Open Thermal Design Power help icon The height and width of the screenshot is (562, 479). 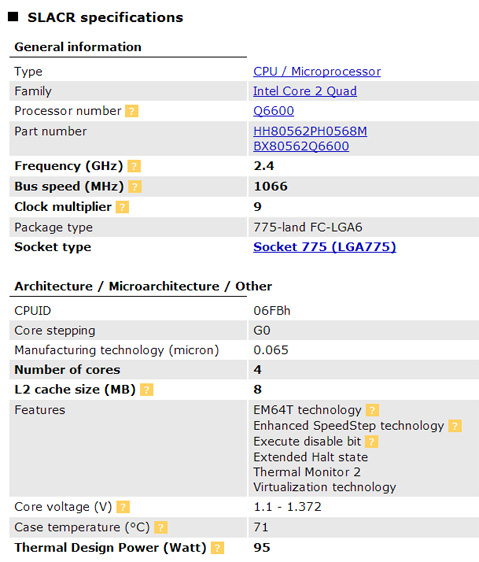(x=217, y=548)
